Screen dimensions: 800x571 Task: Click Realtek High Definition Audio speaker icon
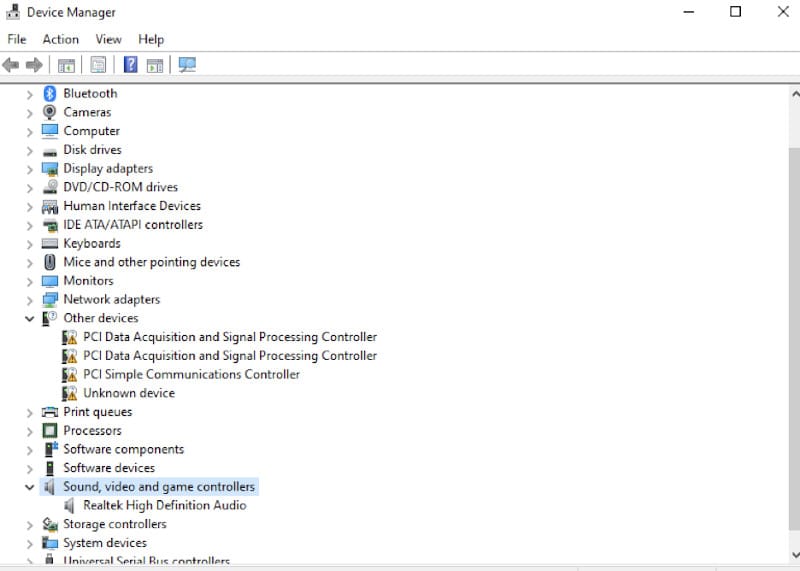(x=69, y=506)
